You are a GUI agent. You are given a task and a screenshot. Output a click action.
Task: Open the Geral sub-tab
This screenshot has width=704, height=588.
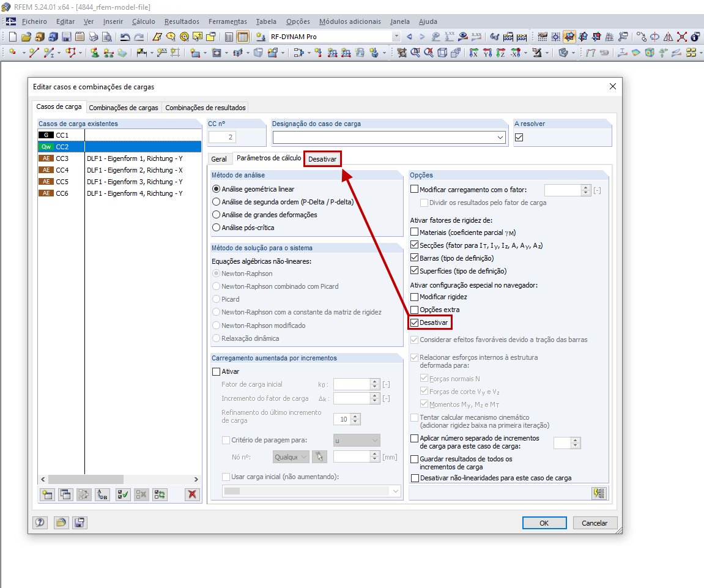[x=219, y=159]
